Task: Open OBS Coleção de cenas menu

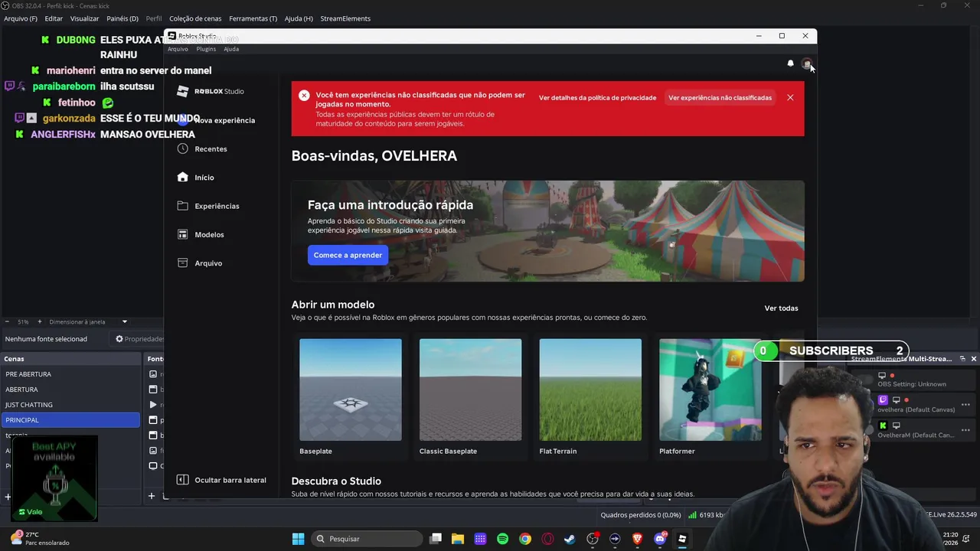Action: (195, 18)
